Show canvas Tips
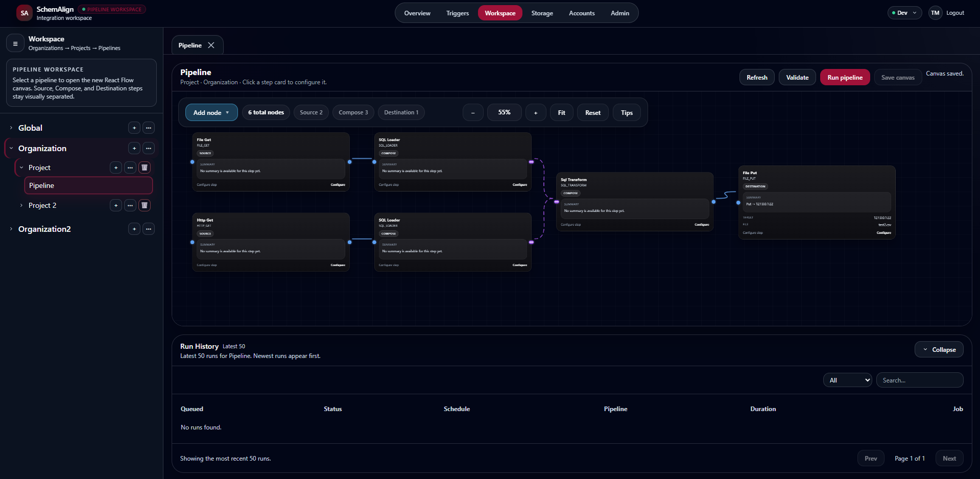The height and width of the screenshot is (479, 980). (627, 112)
